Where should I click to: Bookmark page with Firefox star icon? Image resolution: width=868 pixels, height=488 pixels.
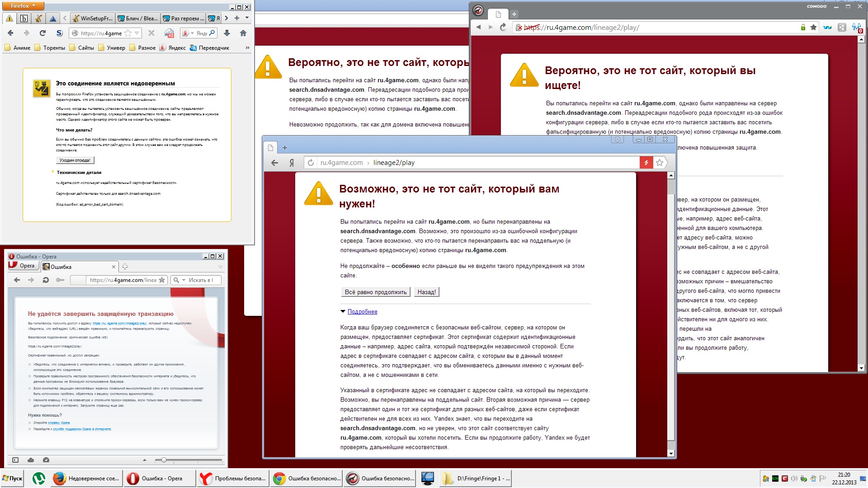(x=128, y=33)
